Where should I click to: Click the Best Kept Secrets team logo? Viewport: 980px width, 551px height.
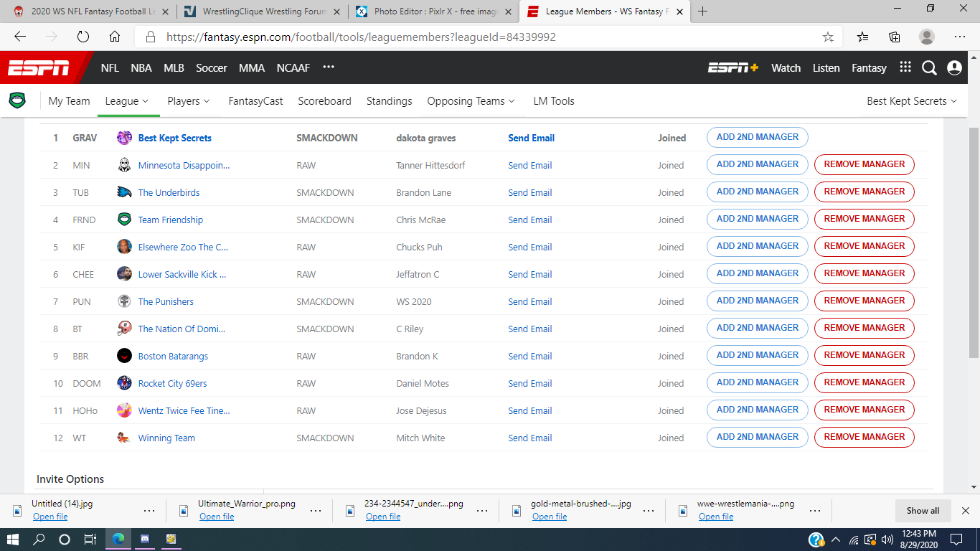pos(124,138)
